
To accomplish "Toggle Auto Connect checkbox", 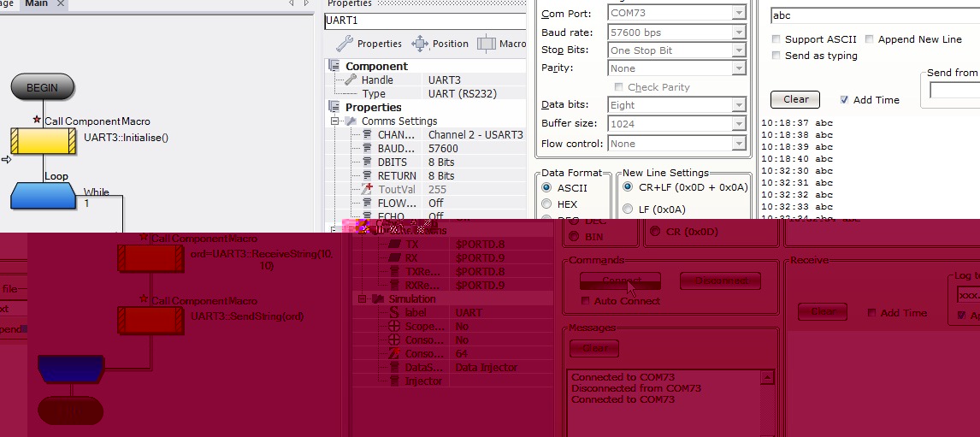I will click(585, 301).
